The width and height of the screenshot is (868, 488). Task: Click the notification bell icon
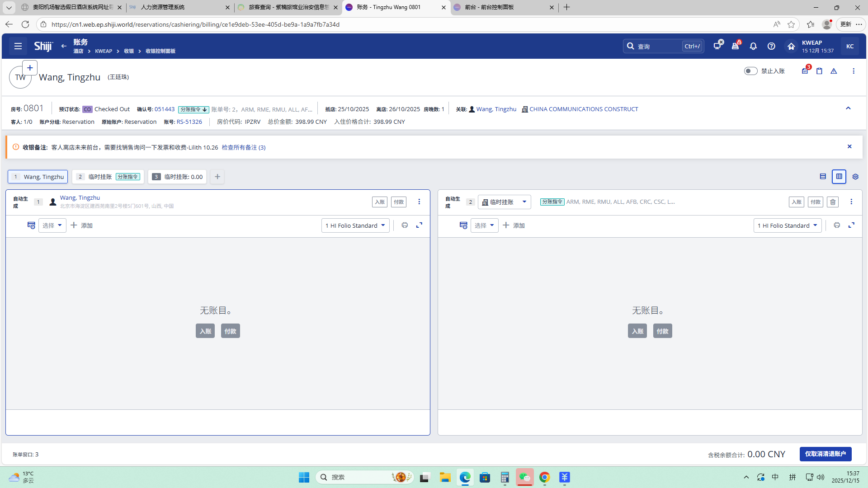[753, 46]
